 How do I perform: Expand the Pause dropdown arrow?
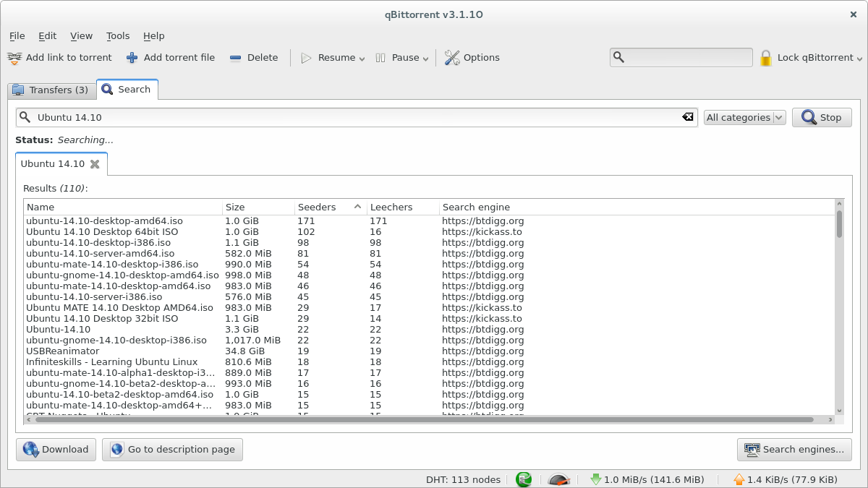click(425, 59)
